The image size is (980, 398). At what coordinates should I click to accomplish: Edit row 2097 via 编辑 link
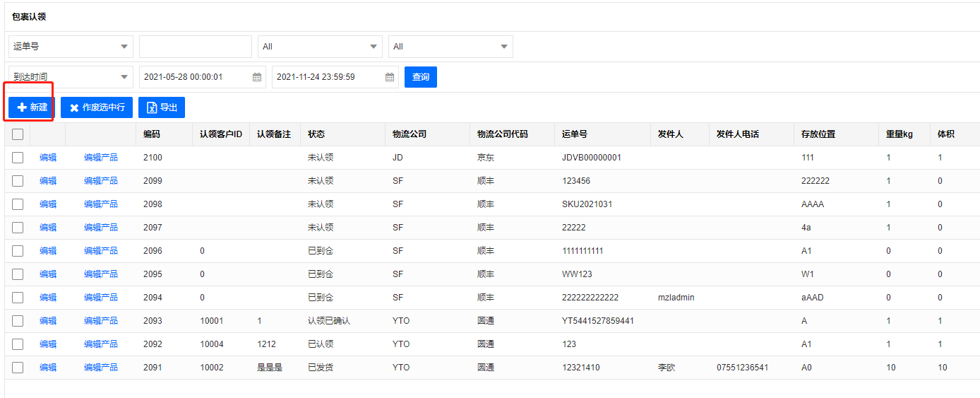tap(48, 228)
